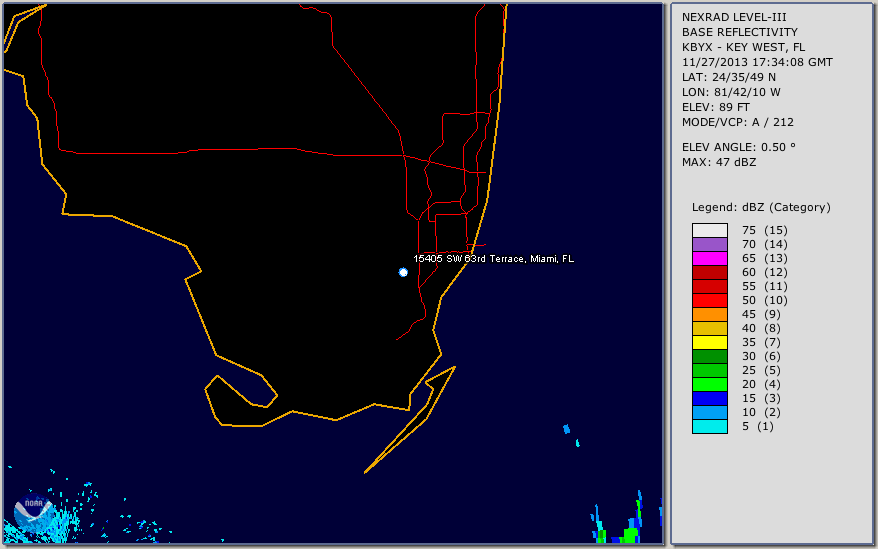Click the NOAA logo on the map
878x549 pixels.
click(x=34, y=513)
